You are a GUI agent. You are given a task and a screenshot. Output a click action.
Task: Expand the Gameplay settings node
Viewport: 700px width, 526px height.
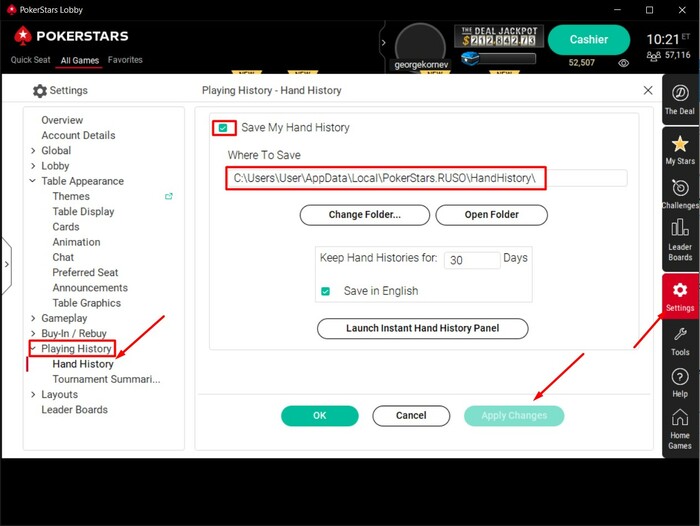(33, 318)
